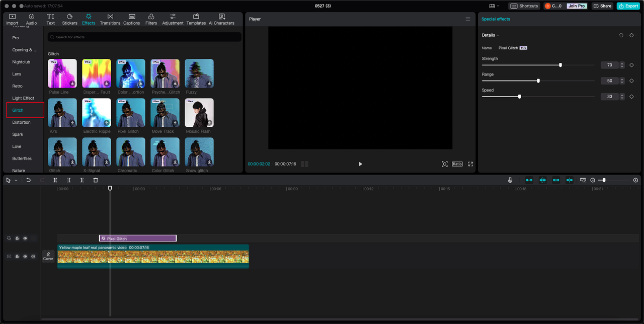
Task: Hide the Pixel Glitch effect track
Action: pyautogui.click(x=25, y=238)
